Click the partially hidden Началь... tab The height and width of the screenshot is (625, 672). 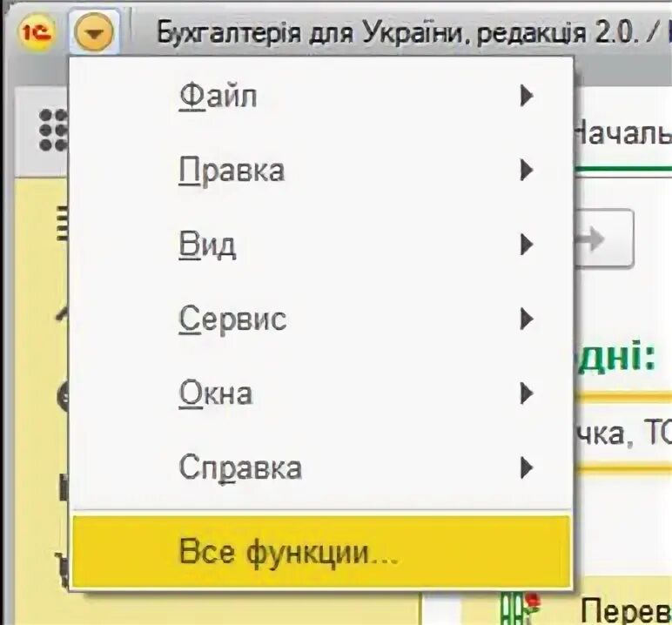[x=622, y=133]
